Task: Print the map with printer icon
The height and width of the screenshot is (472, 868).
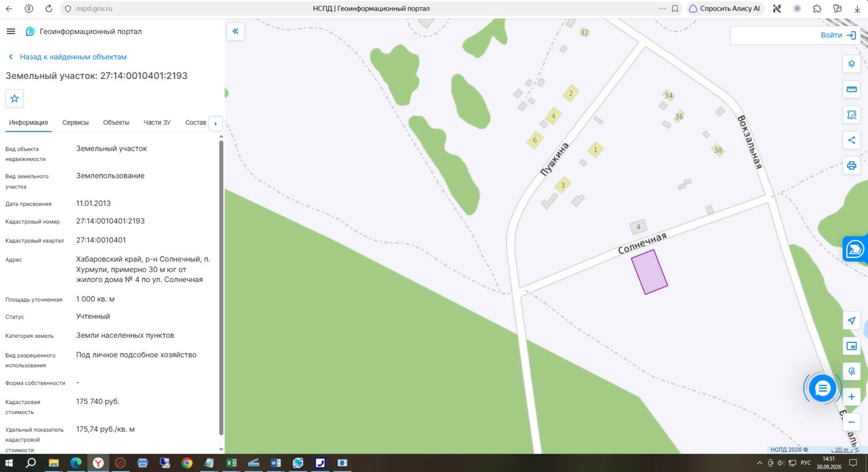Action: click(851, 166)
